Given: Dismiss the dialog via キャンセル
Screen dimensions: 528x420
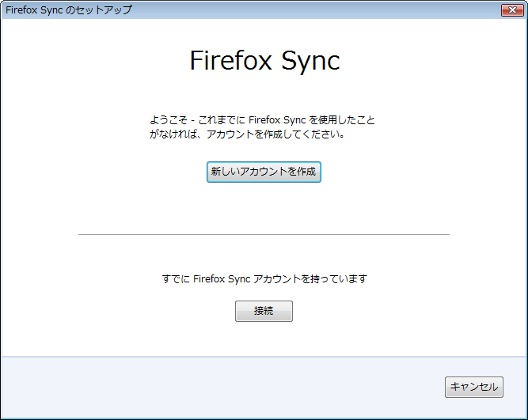Looking at the screenshot, I should coord(474,387).
